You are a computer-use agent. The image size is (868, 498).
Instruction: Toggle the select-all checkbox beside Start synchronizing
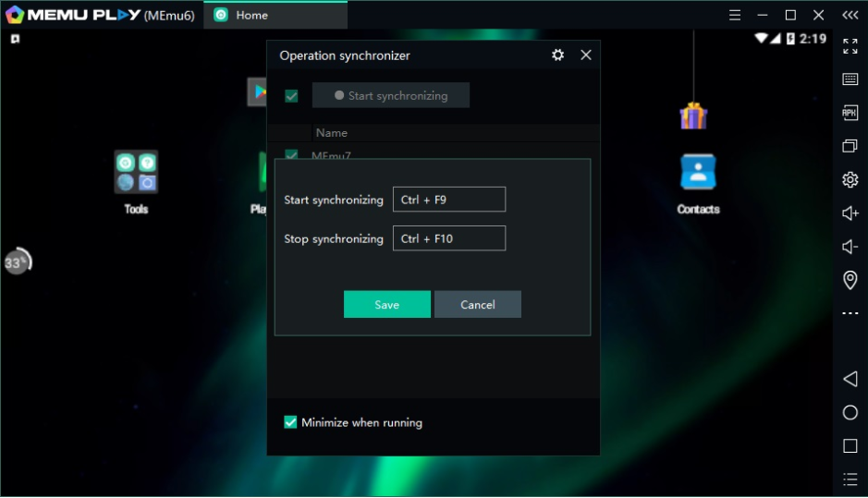[x=291, y=96]
